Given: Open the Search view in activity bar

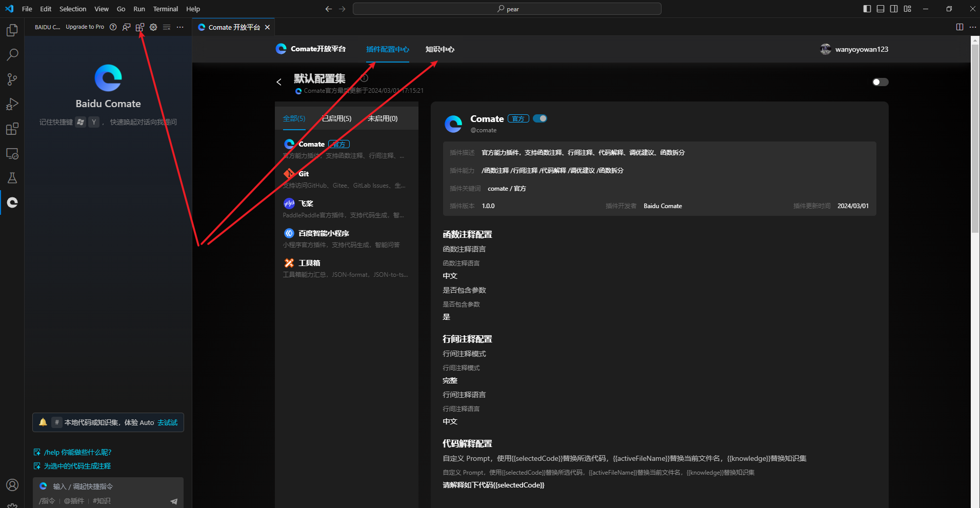Looking at the screenshot, I should (12, 54).
